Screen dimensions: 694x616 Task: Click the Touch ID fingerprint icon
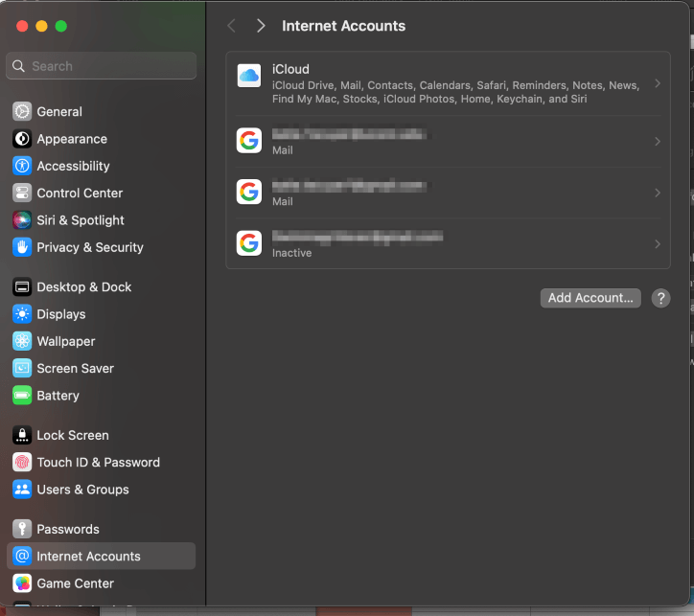(22, 462)
